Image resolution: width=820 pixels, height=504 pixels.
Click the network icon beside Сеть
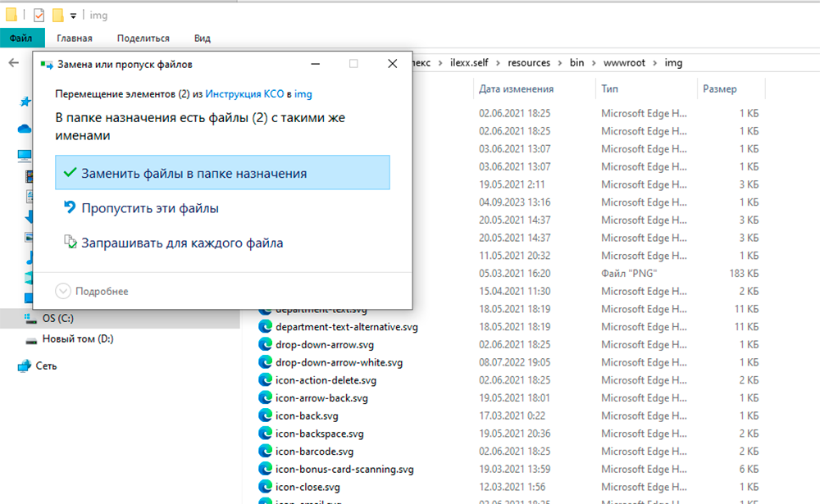(x=24, y=366)
